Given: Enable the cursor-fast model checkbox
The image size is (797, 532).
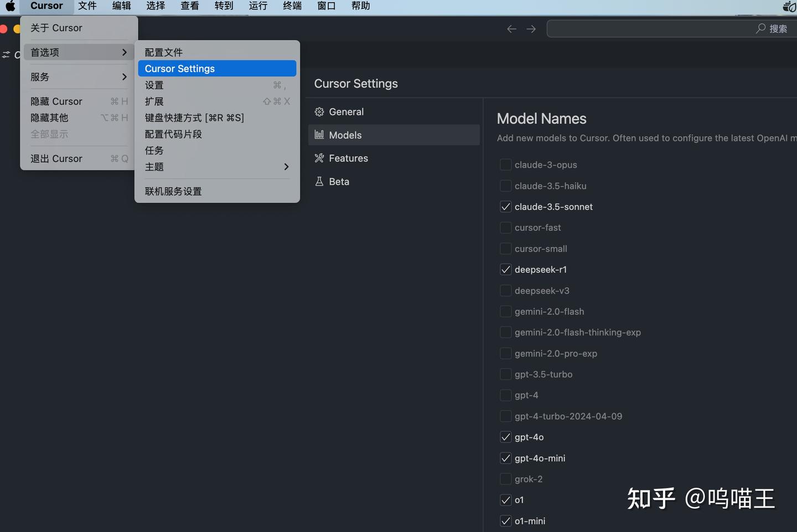Looking at the screenshot, I should pyautogui.click(x=505, y=228).
